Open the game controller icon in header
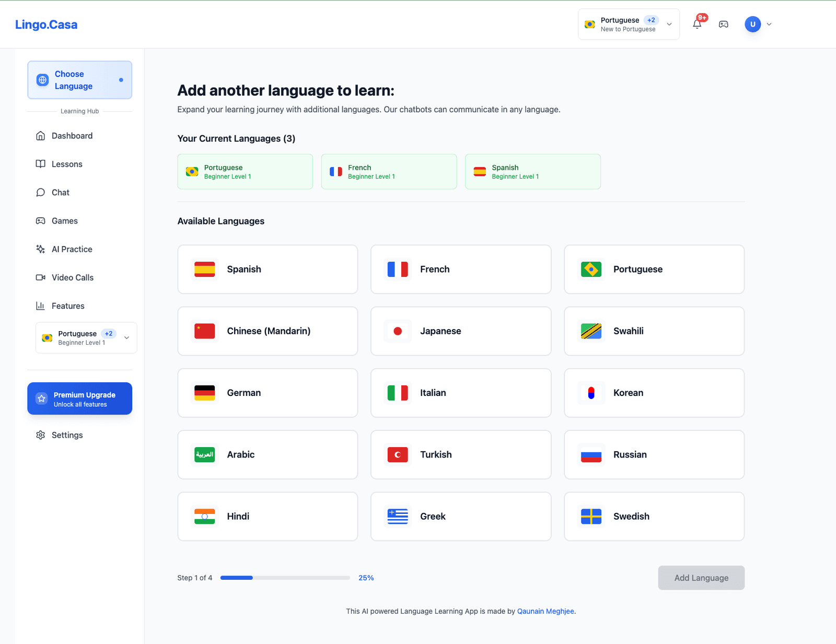The image size is (836, 644). pyautogui.click(x=723, y=24)
